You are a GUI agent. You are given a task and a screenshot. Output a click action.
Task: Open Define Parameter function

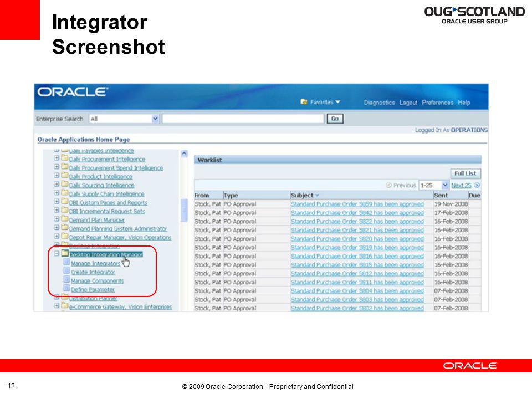pos(93,290)
